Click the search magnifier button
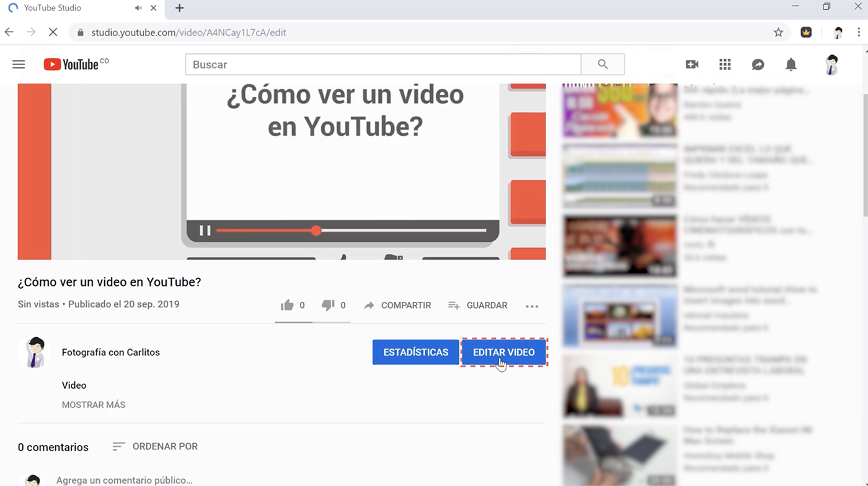The width and height of the screenshot is (868, 486). tap(603, 64)
